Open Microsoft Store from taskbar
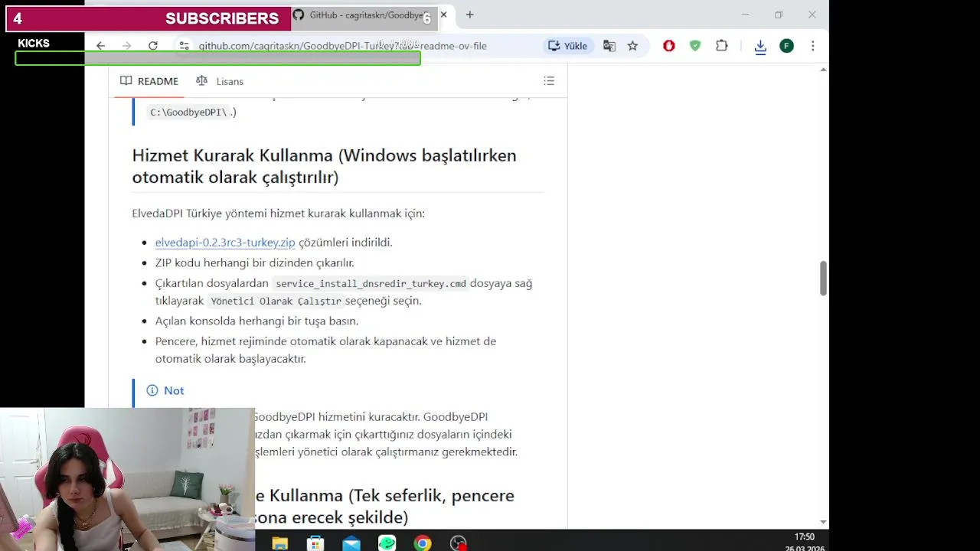 coord(315,543)
